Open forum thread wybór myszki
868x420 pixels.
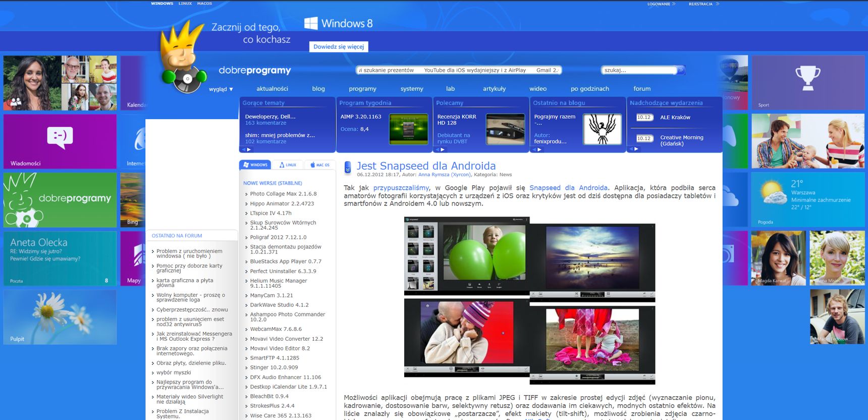[174, 373]
